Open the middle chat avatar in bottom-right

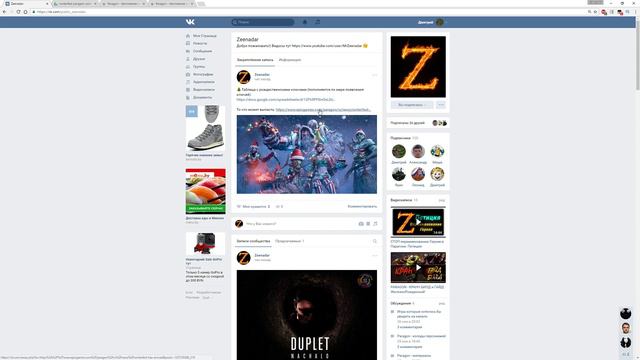pos(625,328)
